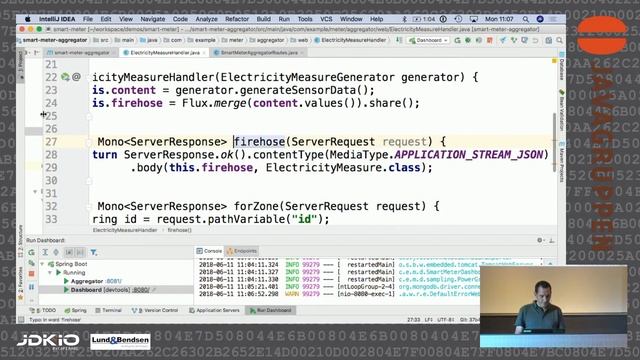The height and width of the screenshot is (360, 640).
Task: Open the :8081/ link of Aggregator
Action: point(113,281)
